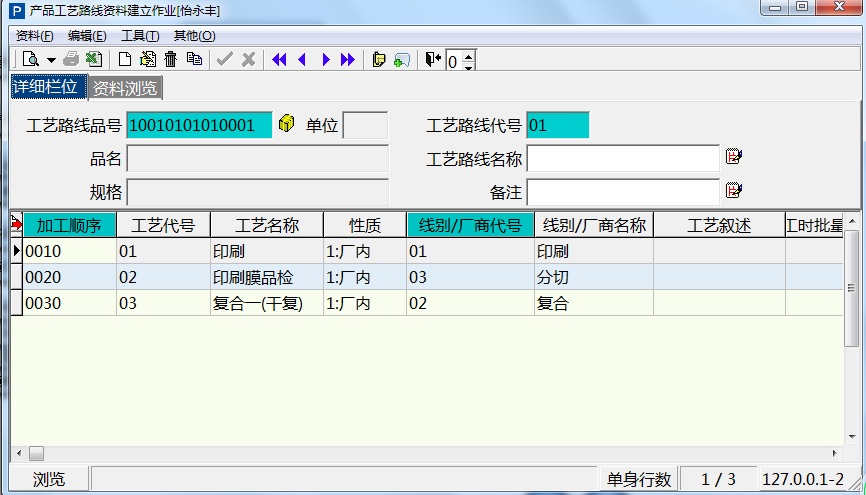Click the Excel export icon

click(x=94, y=59)
